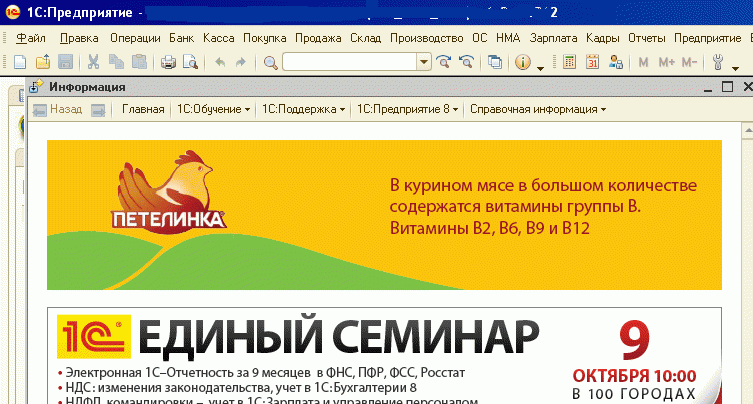Screen dimensions: 753x404
Task: Click the M- memory button
Action: pyautogui.click(x=689, y=62)
